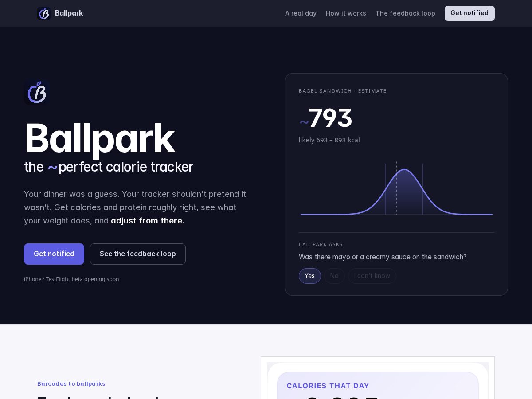The height and width of the screenshot is (399, 532).
Task: Click the 'Ballpark' brand name in navbar
Action: pyautogui.click(x=69, y=13)
